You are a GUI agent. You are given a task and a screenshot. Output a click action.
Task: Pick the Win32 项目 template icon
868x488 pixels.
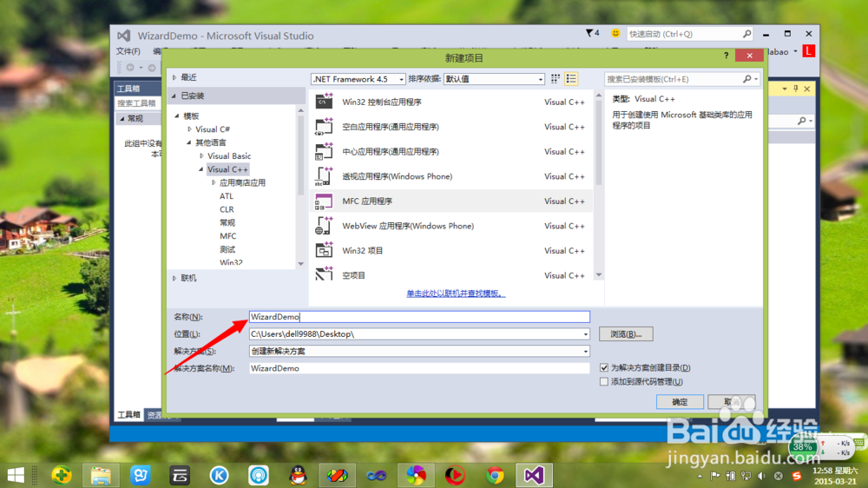pos(324,250)
